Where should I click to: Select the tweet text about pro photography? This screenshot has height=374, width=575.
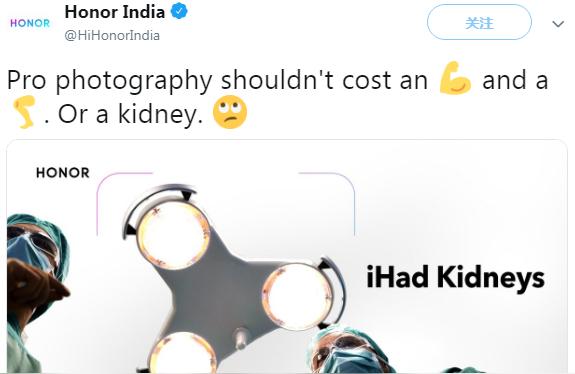pos(278,97)
